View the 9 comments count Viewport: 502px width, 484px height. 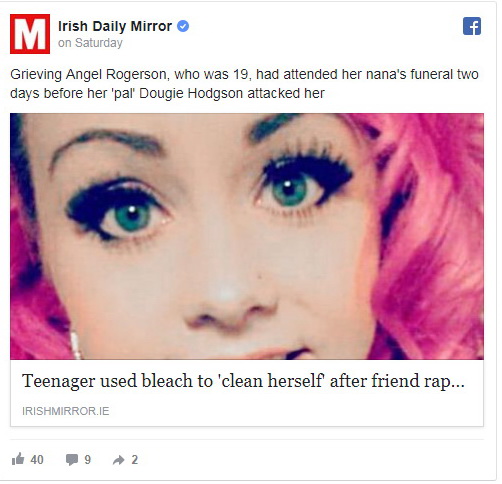(87, 460)
